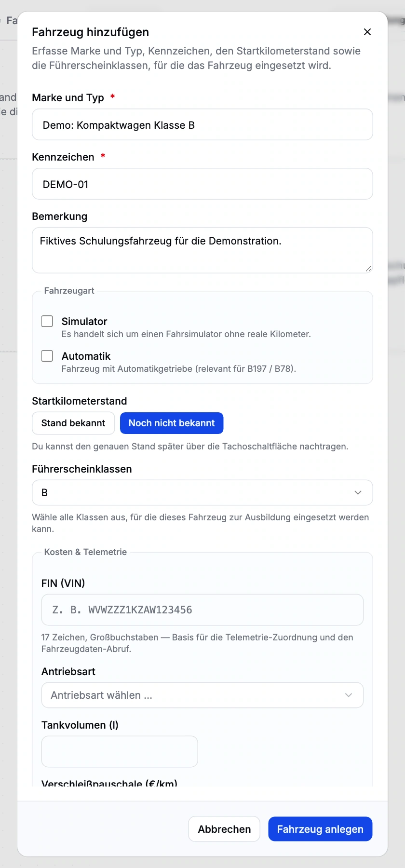The width and height of the screenshot is (405, 868).
Task: Click the Kosten & Telemetrie legend
Action: (x=85, y=552)
